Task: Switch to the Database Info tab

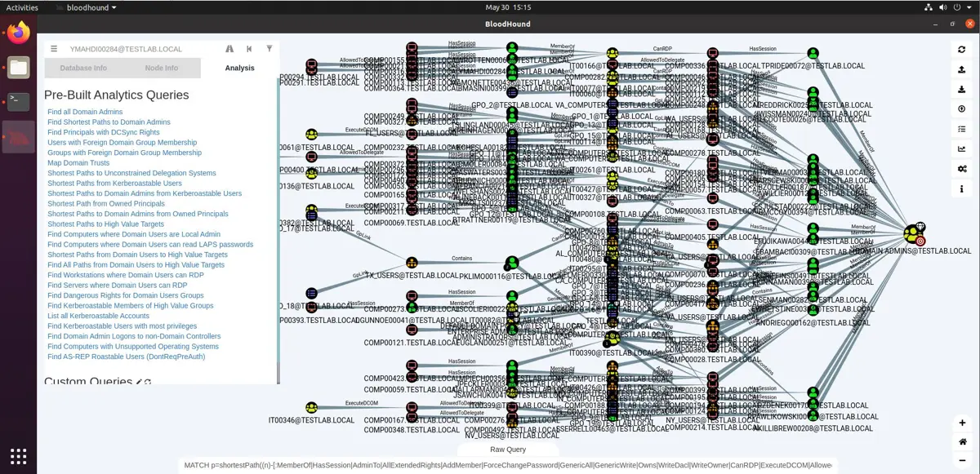Action: click(83, 68)
